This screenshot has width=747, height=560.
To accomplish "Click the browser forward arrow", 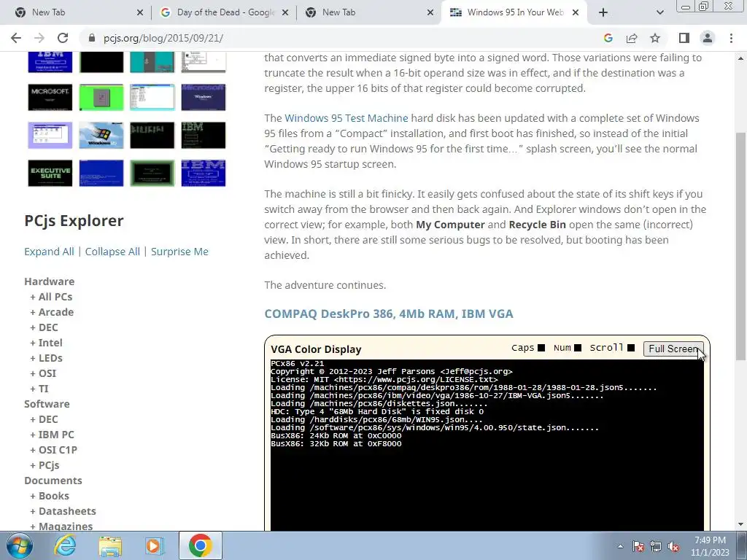I will click(x=39, y=38).
